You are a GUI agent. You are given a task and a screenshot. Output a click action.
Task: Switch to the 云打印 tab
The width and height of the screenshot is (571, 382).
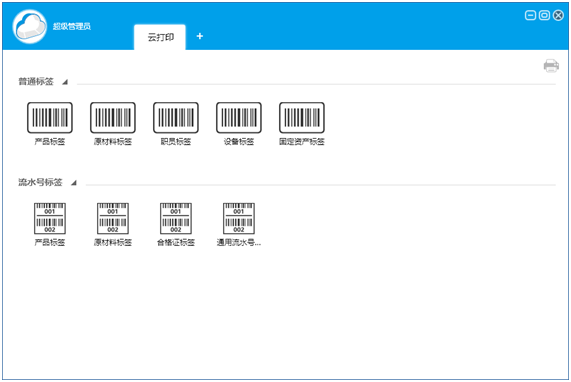(x=160, y=37)
